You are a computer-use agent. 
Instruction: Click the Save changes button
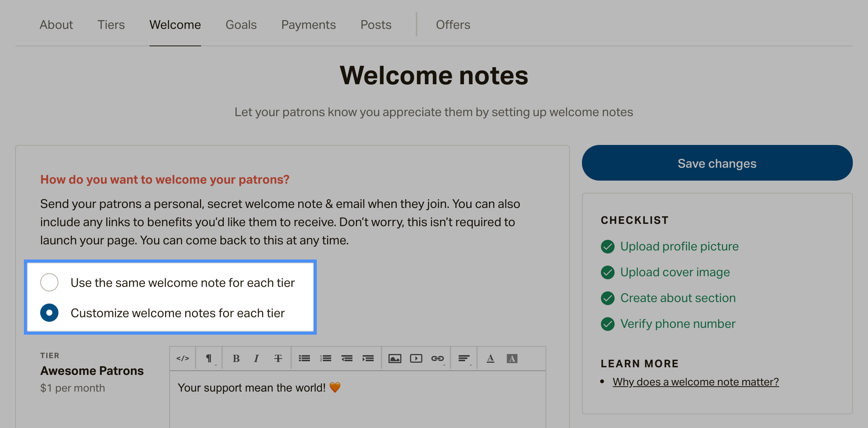click(717, 163)
